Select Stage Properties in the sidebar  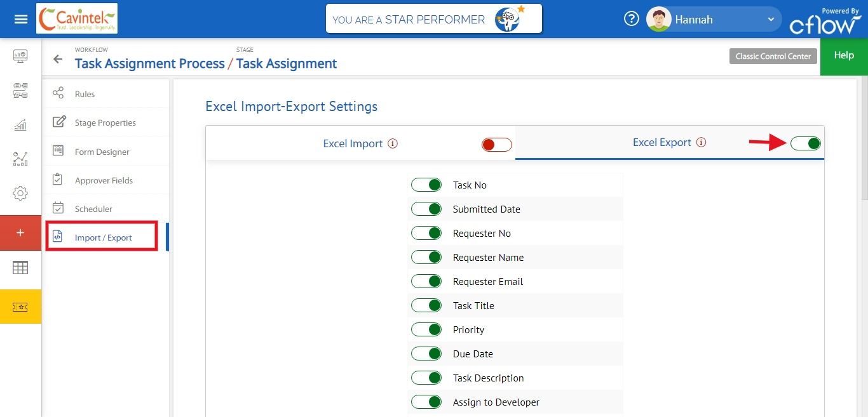click(105, 122)
